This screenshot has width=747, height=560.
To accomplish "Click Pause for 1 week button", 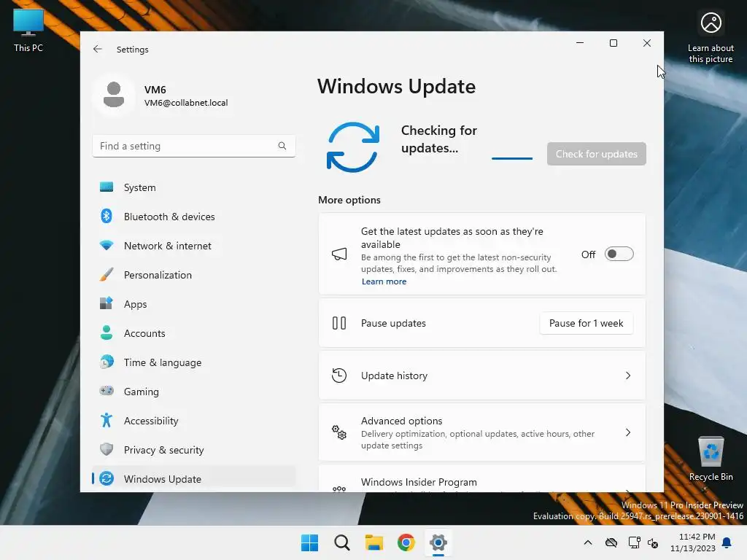I will click(x=586, y=323).
